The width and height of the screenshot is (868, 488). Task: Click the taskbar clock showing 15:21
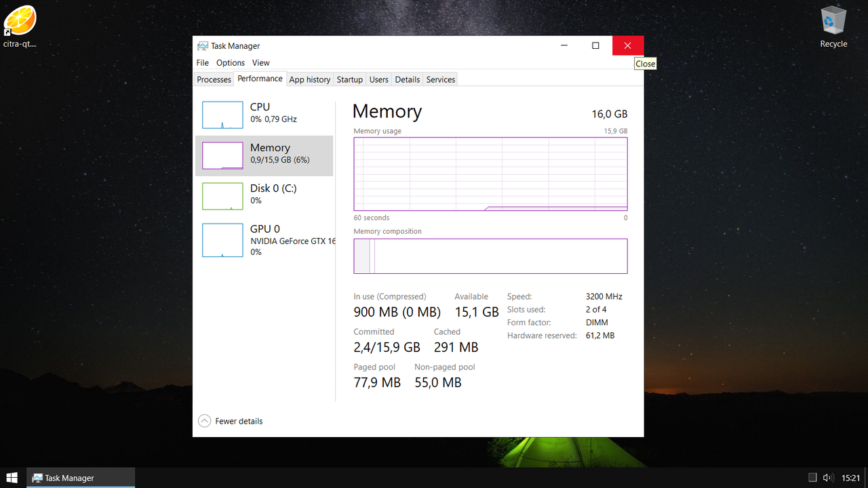point(850,478)
